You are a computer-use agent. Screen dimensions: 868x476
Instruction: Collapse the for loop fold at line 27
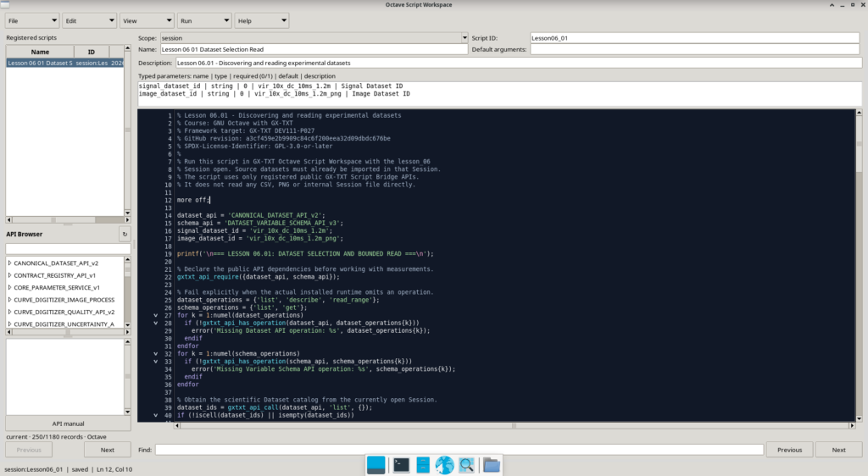156,315
